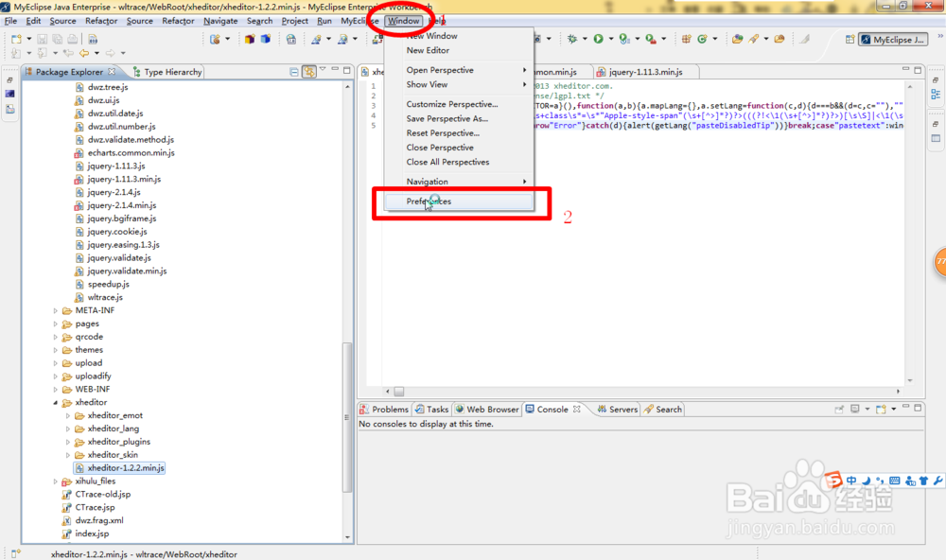The width and height of the screenshot is (946, 560).
Task: Collapse the xheditor folder
Action: coord(56,403)
